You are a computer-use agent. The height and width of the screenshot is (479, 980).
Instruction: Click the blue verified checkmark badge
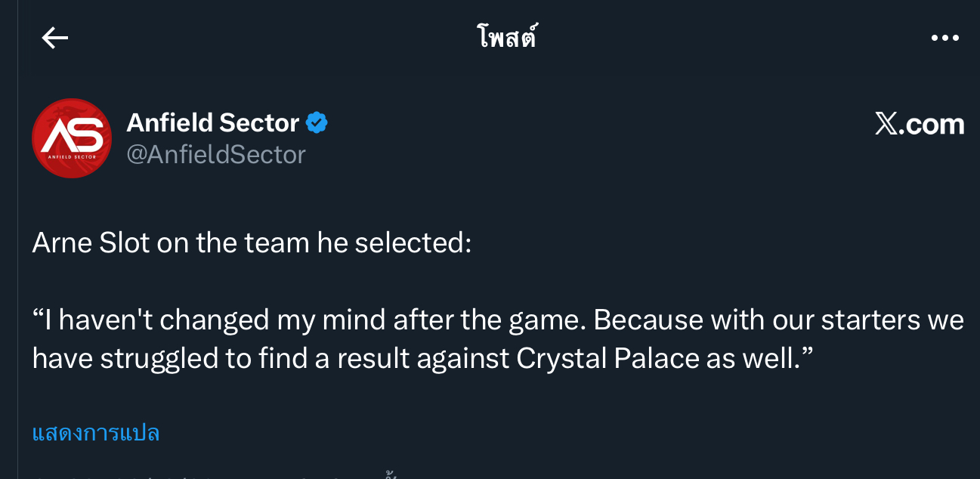pyautogui.click(x=317, y=122)
